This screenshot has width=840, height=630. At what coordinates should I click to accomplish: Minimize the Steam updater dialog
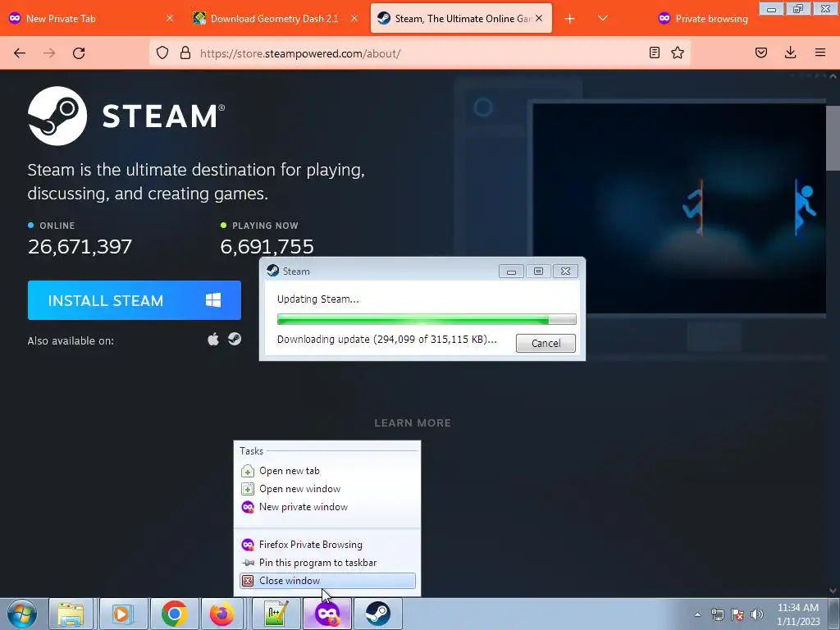coord(511,271)
